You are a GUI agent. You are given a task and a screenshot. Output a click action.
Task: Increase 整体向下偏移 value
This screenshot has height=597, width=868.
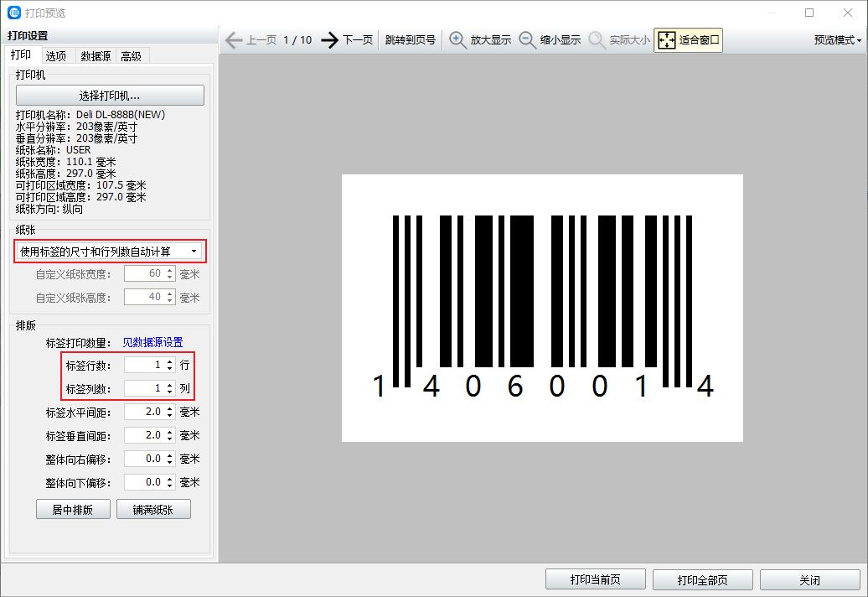(169, 479)
